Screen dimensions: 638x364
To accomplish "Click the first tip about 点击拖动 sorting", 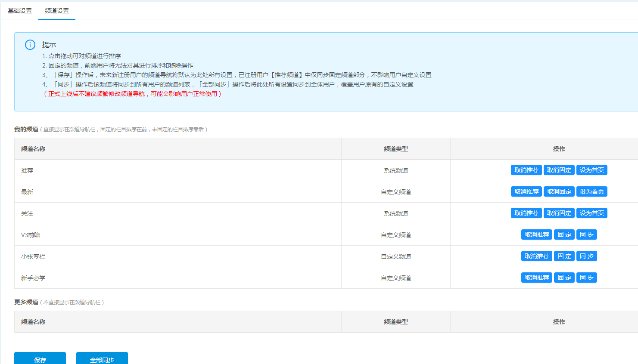I will [81, 56].
